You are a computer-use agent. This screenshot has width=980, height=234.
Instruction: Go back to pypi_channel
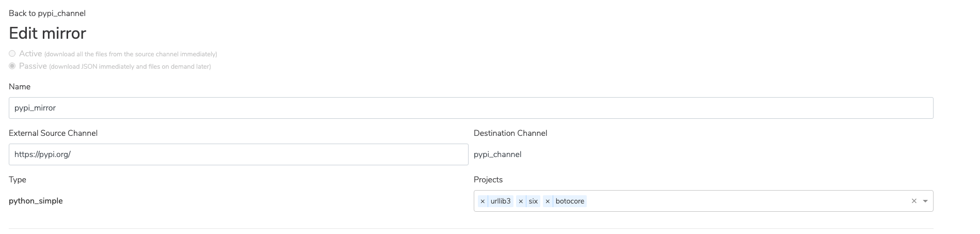[x=47, y=13]
